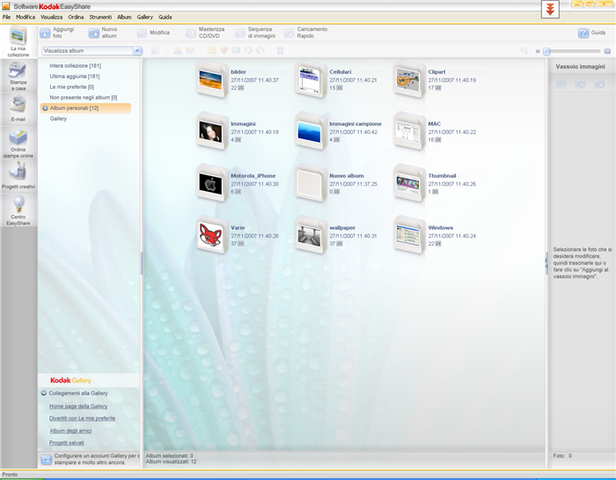Screen dimensions: 616x480
Task: Click Gallery account icon at bottom left
Action: click(x=46, y=459)
